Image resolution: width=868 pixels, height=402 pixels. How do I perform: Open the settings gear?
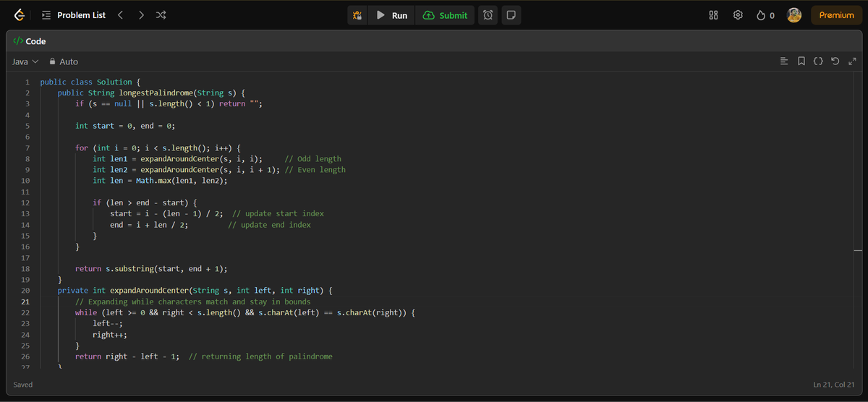(739, 15)
